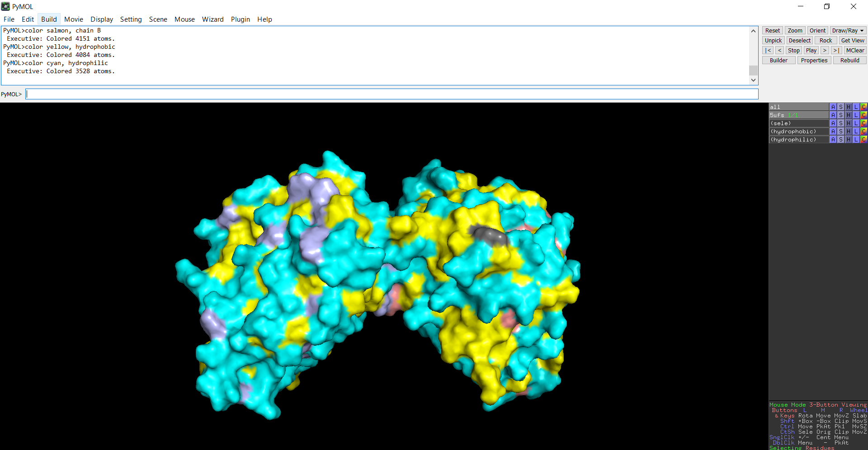Click the Zoom button
This screenshot has height=450, width=868.
pyautogui.click(x=795, y=31)
